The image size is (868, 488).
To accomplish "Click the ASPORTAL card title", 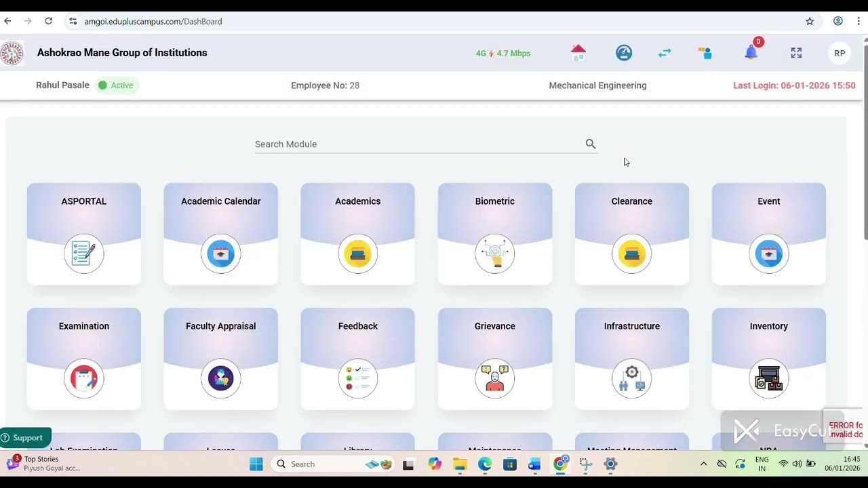I will coord(84,201).
